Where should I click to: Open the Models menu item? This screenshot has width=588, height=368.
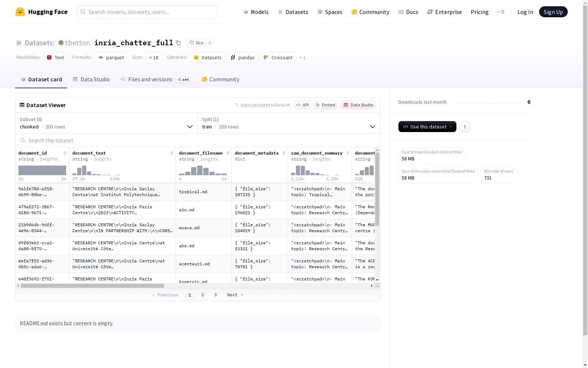tap(256, 12)
